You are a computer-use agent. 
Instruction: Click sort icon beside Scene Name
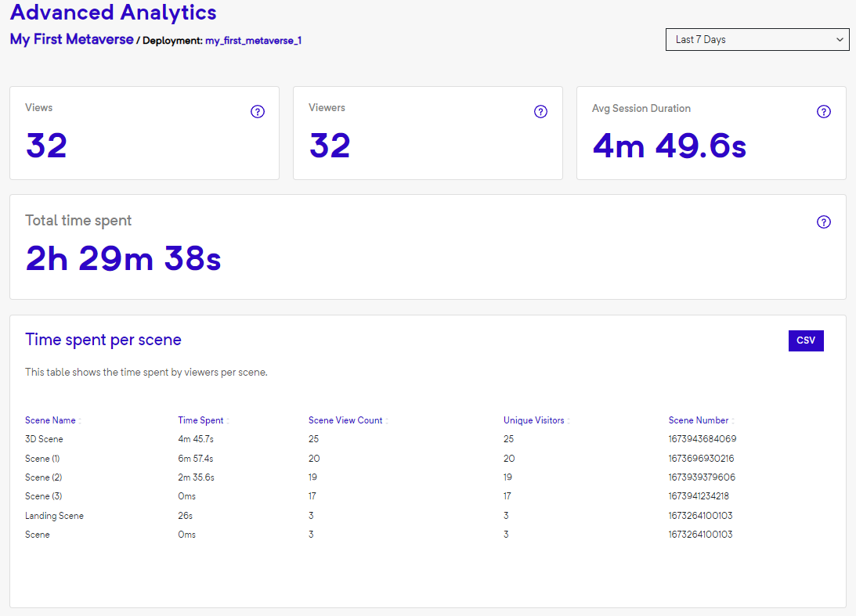click(x=80, y=421)
